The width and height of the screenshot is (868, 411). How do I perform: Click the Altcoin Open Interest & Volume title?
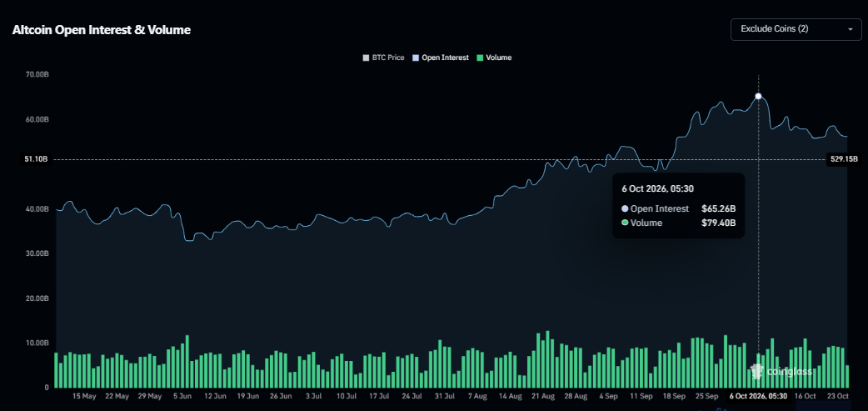click(x=102, y=30)
